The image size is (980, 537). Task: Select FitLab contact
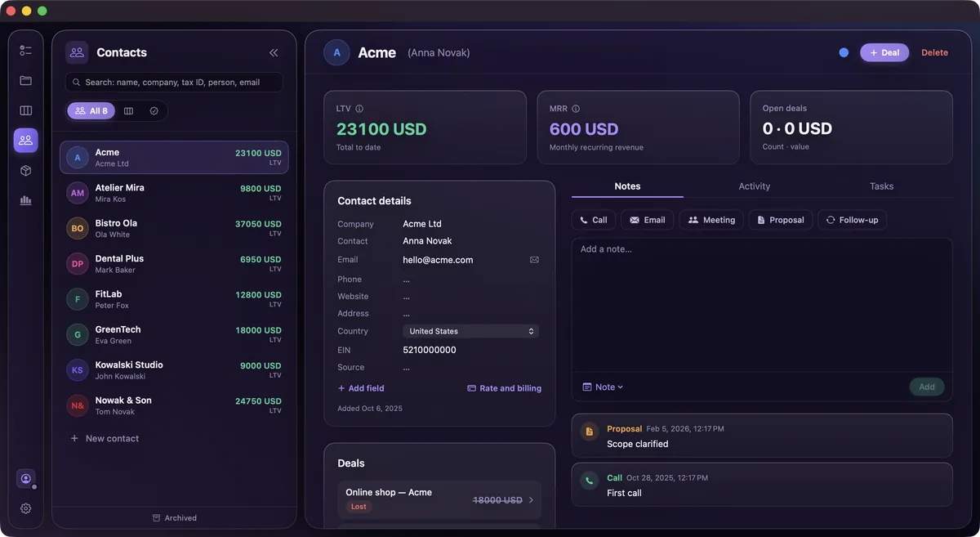[174, 299]
